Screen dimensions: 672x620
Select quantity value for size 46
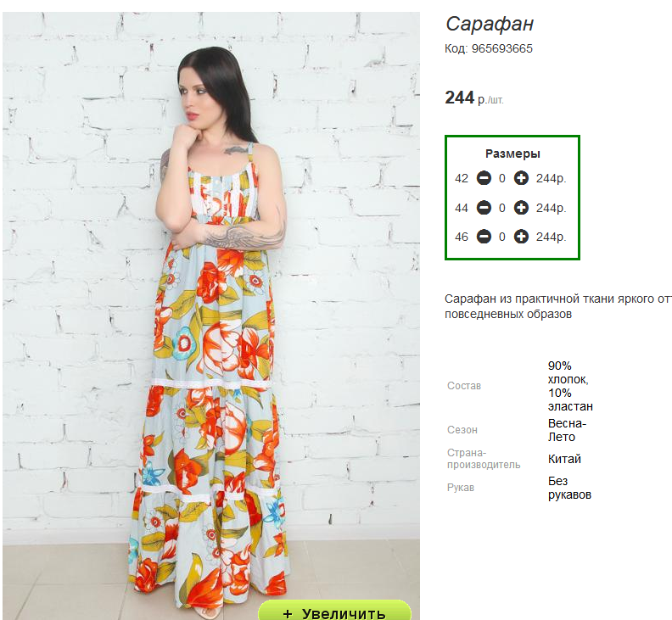click(502, 237)
